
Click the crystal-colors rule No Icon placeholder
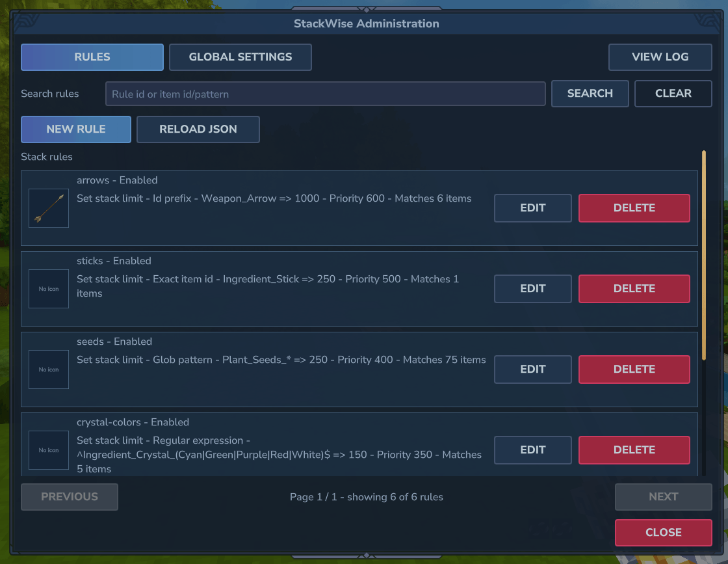pyautogui.click(x=49, y=450)
